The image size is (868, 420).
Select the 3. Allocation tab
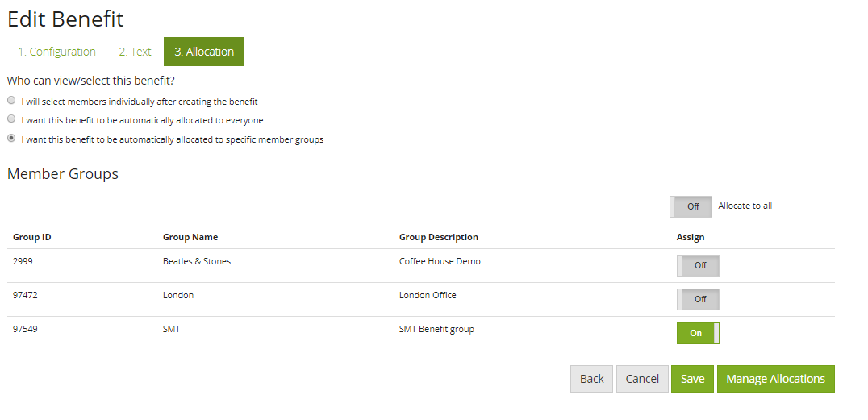click(204, 52)
